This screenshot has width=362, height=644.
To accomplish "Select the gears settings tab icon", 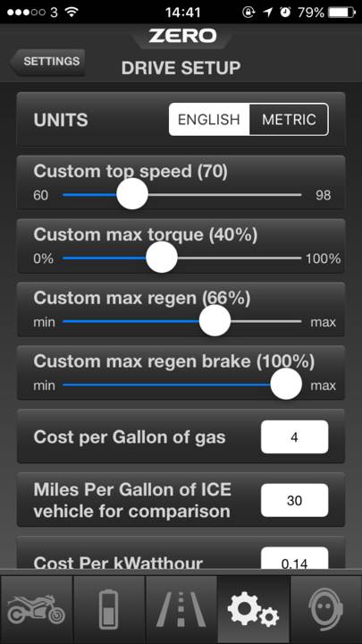I will (254, 609).
